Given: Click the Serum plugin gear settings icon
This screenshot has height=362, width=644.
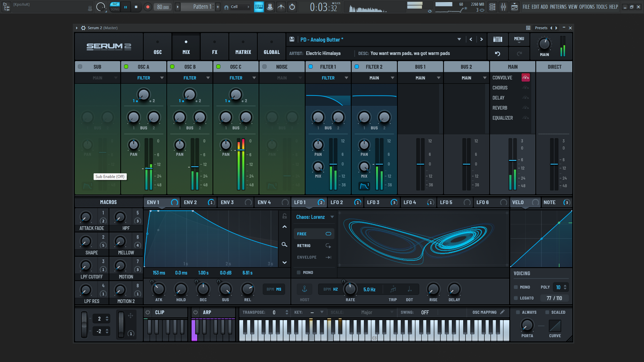Looking at the screenshot, I should coord(83,28).
